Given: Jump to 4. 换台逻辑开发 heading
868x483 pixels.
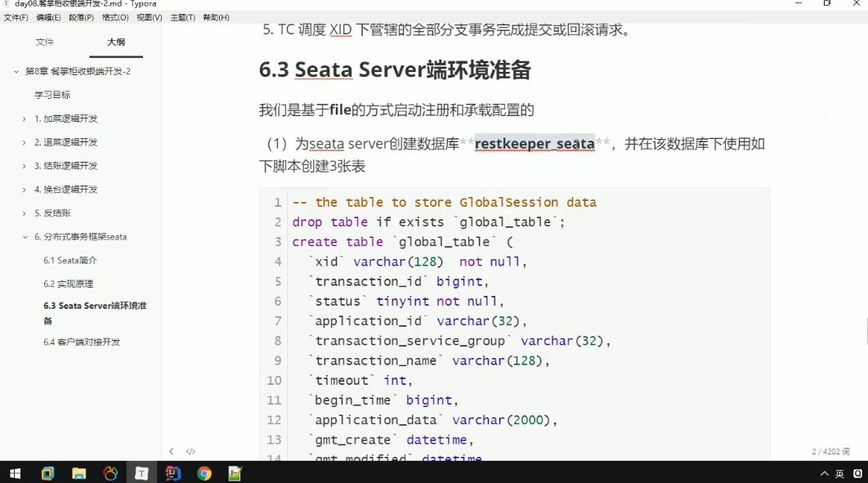Looking at the screenshot, I should coord(66,190).
